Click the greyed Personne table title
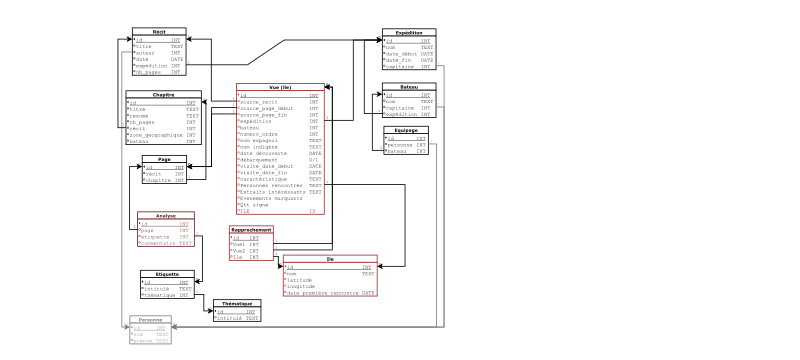 [x=151, y=320]
